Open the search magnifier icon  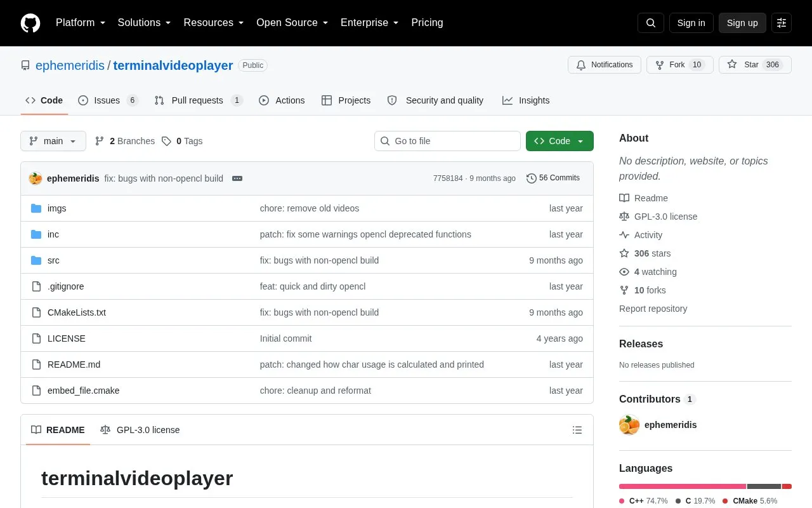pyautogui.click(x=651, y=23)
